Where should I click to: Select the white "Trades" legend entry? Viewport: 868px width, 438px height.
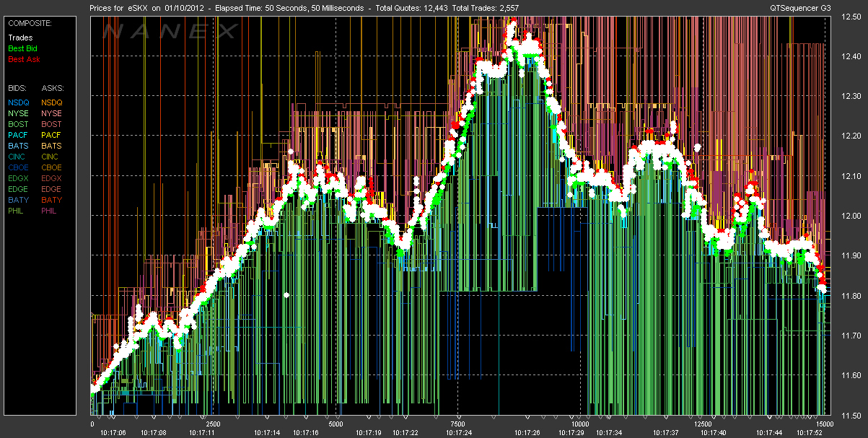coord(20,38)
